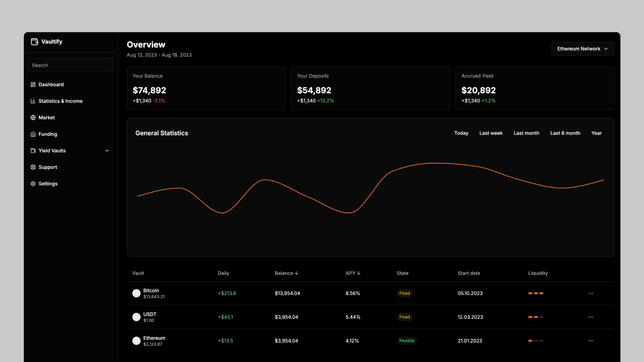Screen dimensions: 644x362
Task: Click the Yield Vaults wallet icon
Action: click(33, 150)
